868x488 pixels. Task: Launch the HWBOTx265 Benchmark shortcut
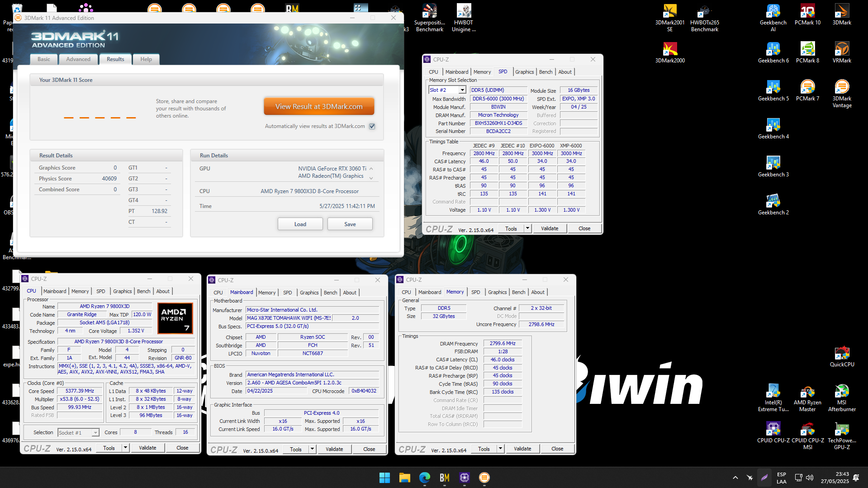click(x=704, y=18)
